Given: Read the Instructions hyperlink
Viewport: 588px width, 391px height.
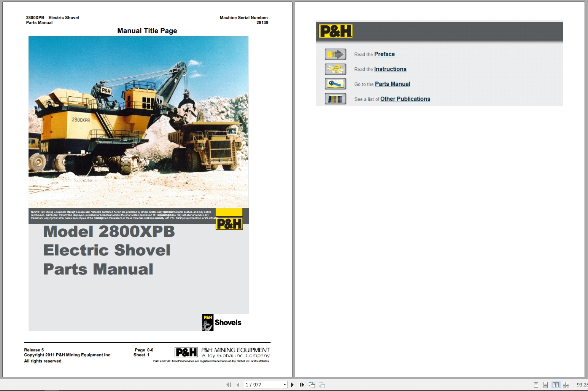Looking at the screenshot, I should 390,69.
